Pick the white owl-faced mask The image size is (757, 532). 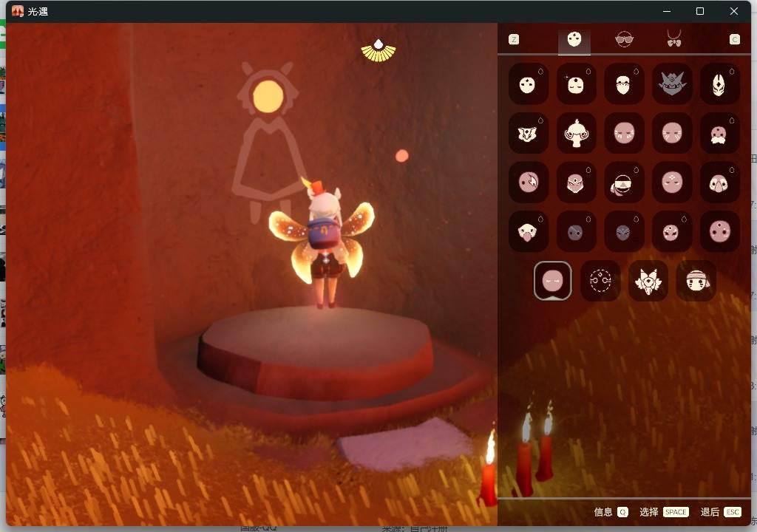719,183
